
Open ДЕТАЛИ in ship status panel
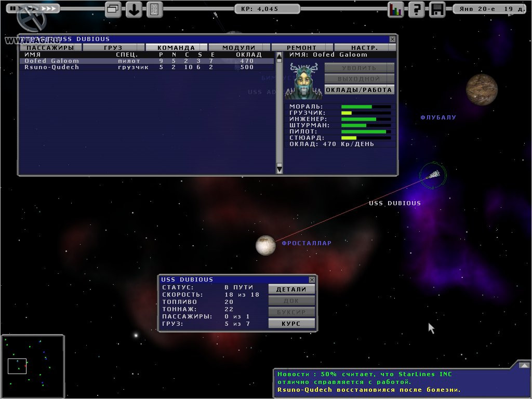click(291, 289)
